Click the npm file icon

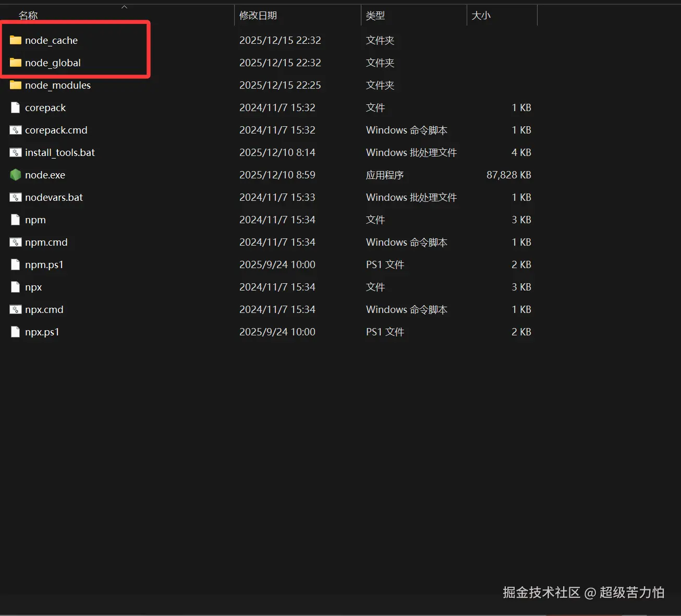[x=16, y=220]
